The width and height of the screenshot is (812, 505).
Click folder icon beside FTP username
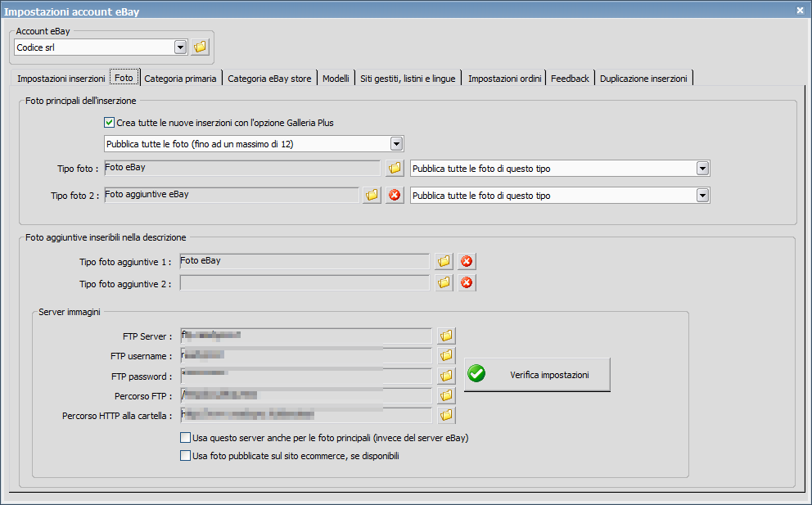[x=446, y=355]
